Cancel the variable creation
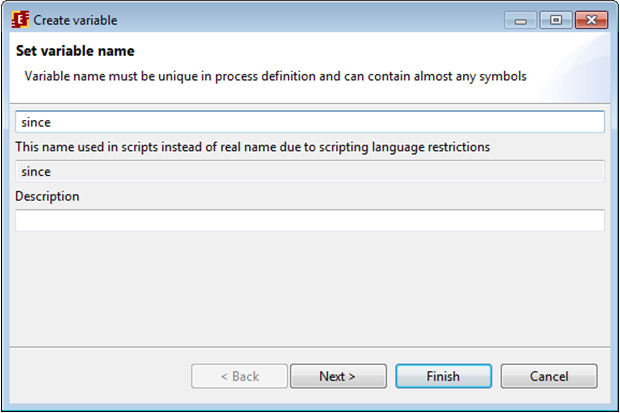 [549, 377]
